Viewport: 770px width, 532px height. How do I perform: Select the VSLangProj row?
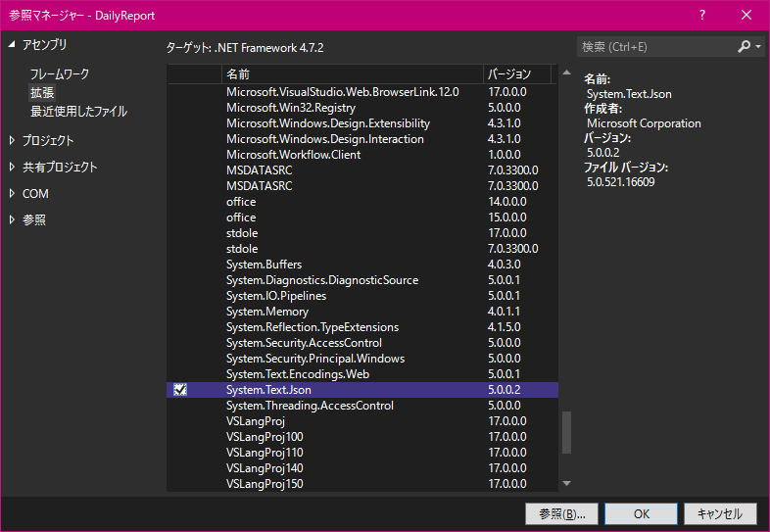(362, 421)
